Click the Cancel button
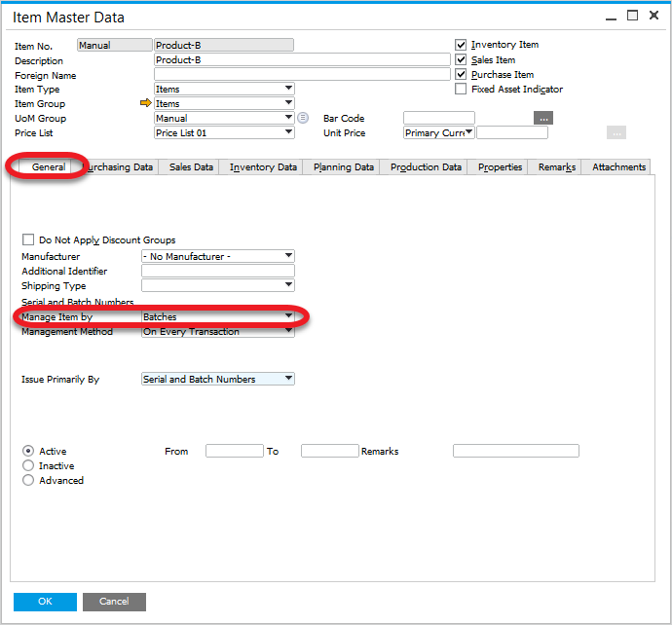 click(x=114, y=602)
